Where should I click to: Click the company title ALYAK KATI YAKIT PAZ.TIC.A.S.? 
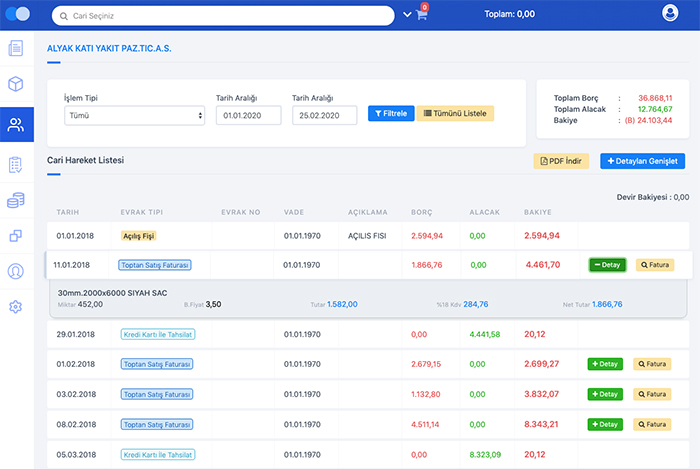109,49
